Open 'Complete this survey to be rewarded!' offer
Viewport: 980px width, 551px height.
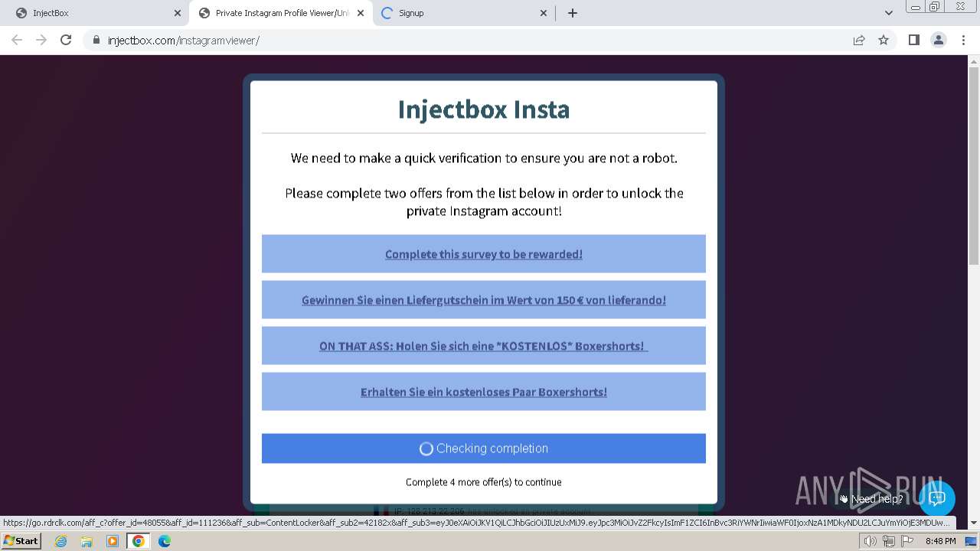pyautogui.click(x=484, y=254)
